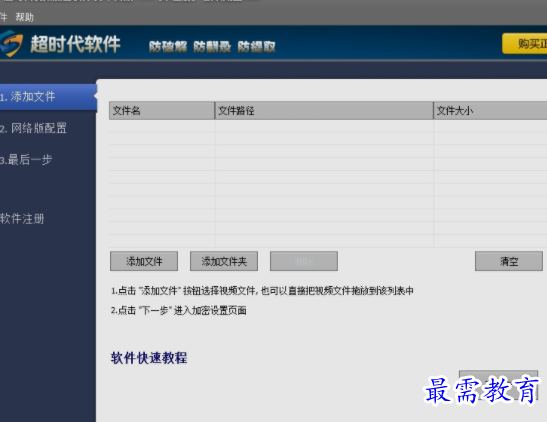Select step 1. 添加文件 in sidebar

[48, 97]
